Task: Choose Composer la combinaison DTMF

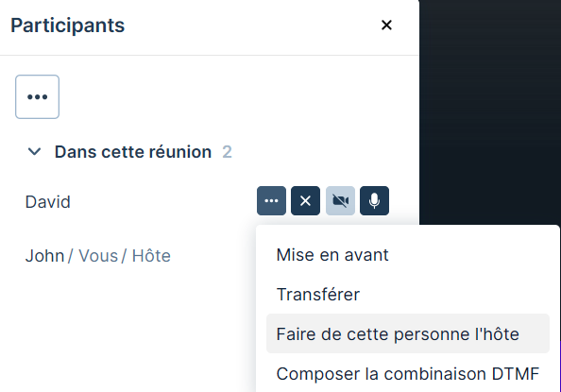Action: coord(407,374)
